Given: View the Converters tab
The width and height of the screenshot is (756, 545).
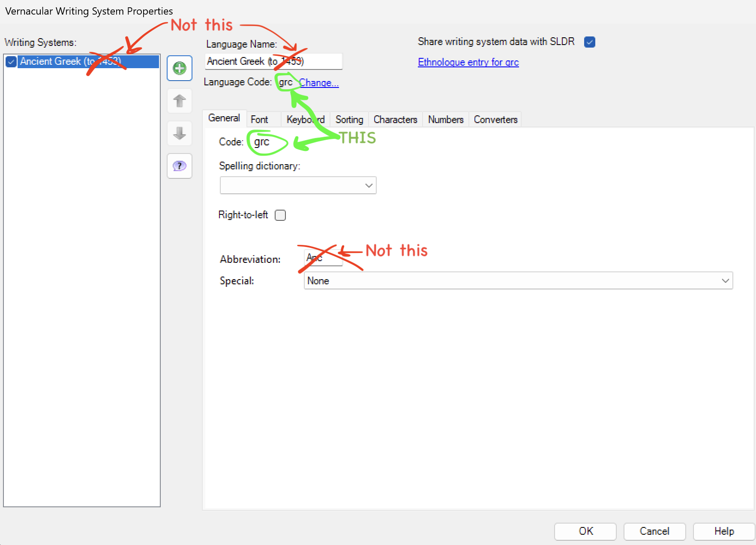Looking at the screenshot, I should 495,119.
